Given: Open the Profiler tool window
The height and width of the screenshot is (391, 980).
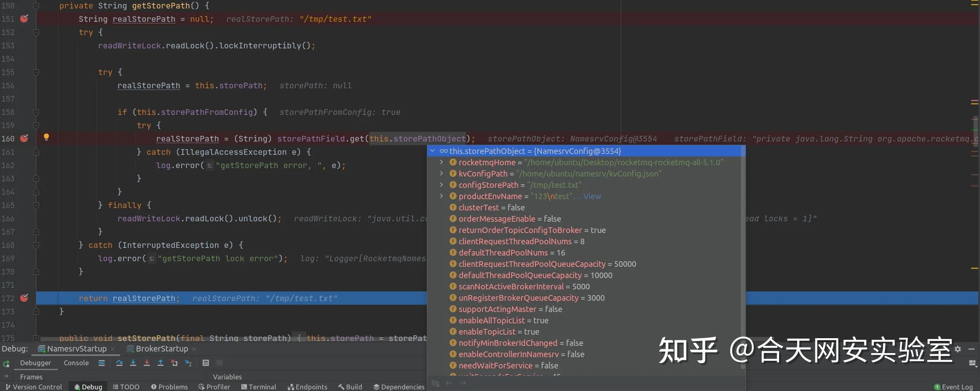Looking at the screenshot, I should coord(214,387).
